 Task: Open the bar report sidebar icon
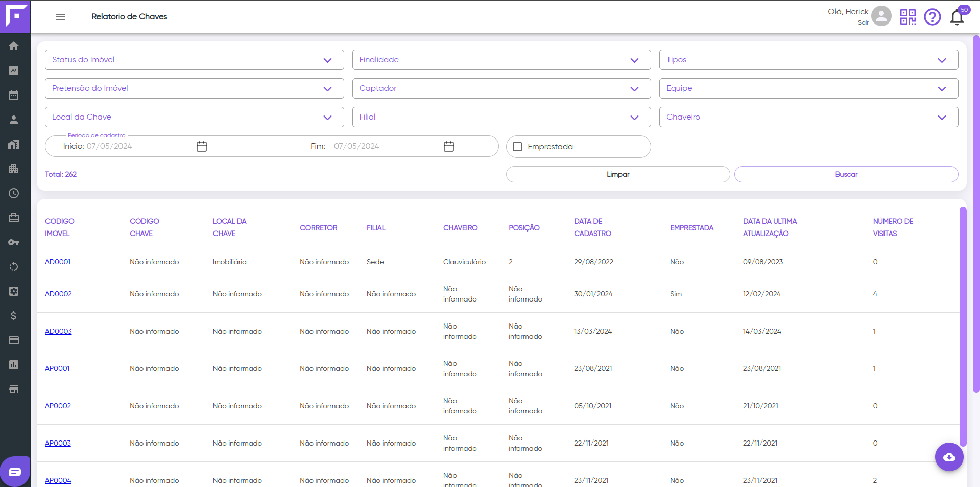pos(14,365)
